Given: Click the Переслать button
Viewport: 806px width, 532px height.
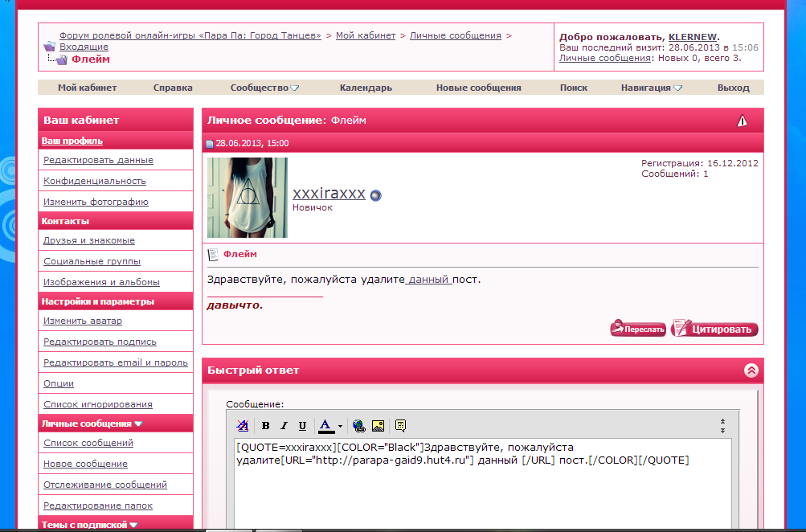Looking at the screenshot, I should (x=638, y=328).
